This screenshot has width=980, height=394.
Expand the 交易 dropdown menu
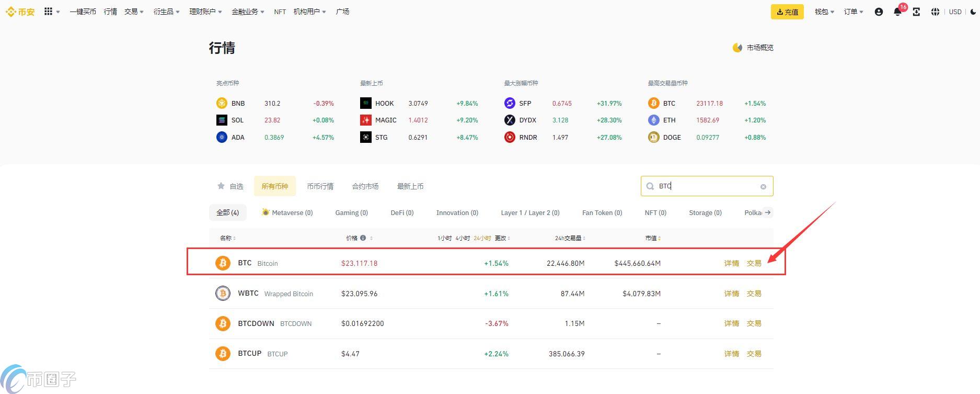click(x=134, y=12)
